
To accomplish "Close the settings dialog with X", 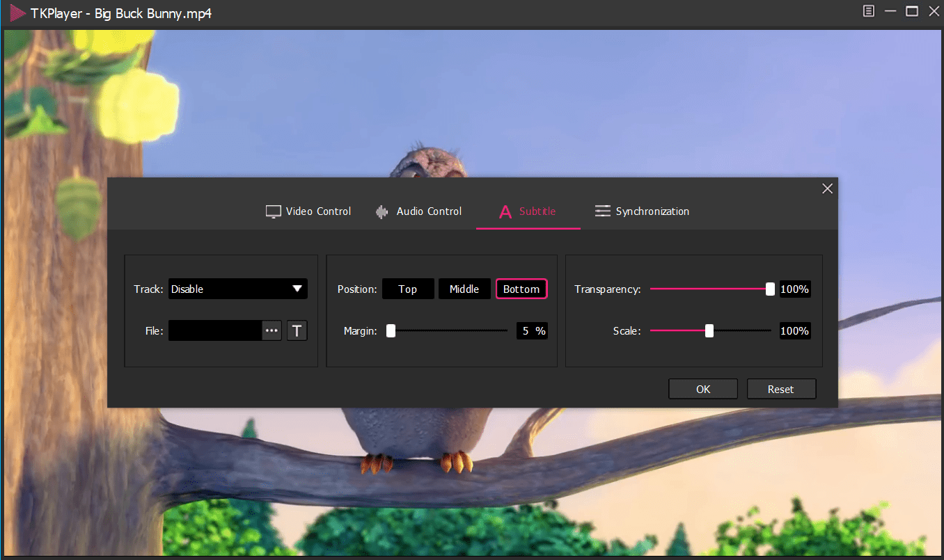I will click(827, 189).
